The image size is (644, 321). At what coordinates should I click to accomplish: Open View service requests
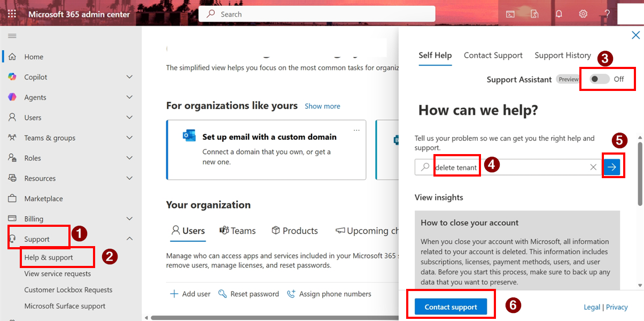coord(58,274)
